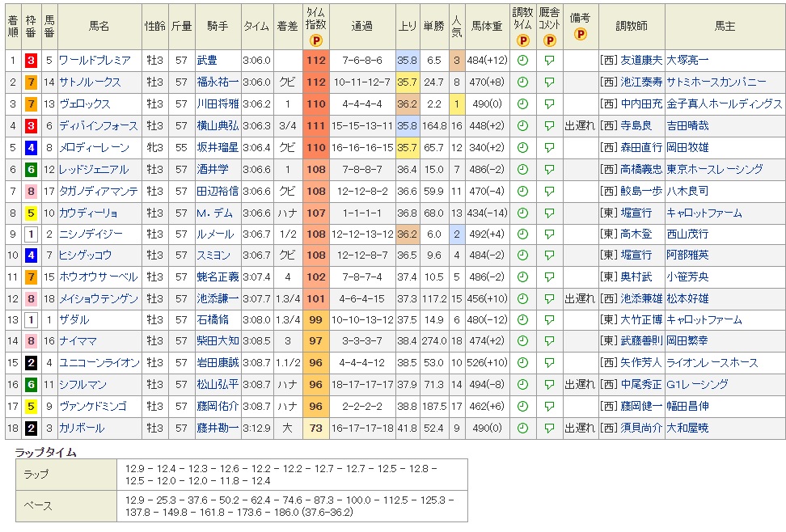View training time icon for ディバインフォース

[x=522, y=126]
